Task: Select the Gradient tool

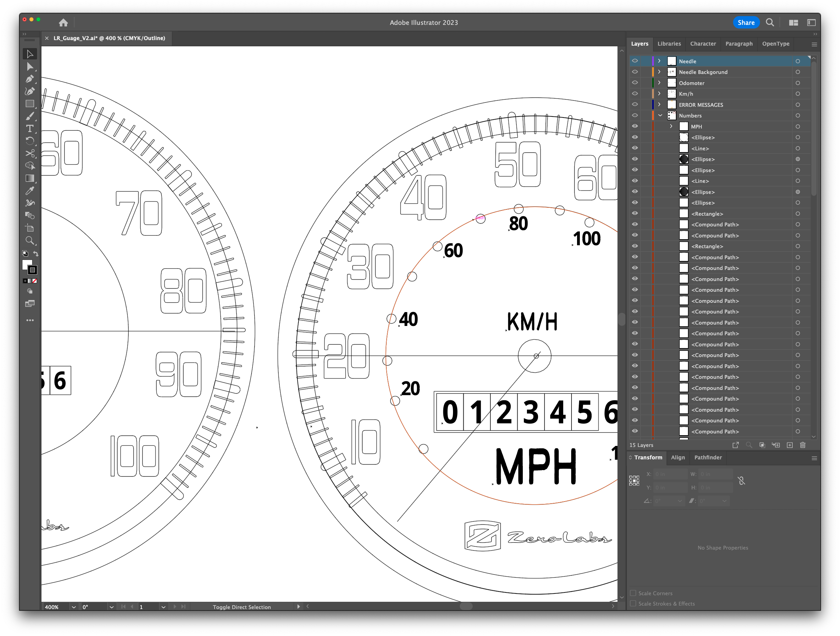Action: click(30, 178)
